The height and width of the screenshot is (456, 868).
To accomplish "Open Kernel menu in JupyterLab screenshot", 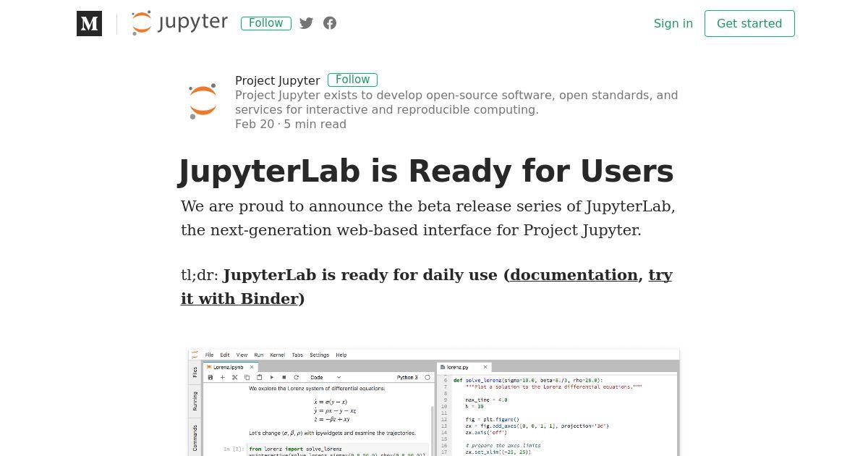I will pos(277,355).
